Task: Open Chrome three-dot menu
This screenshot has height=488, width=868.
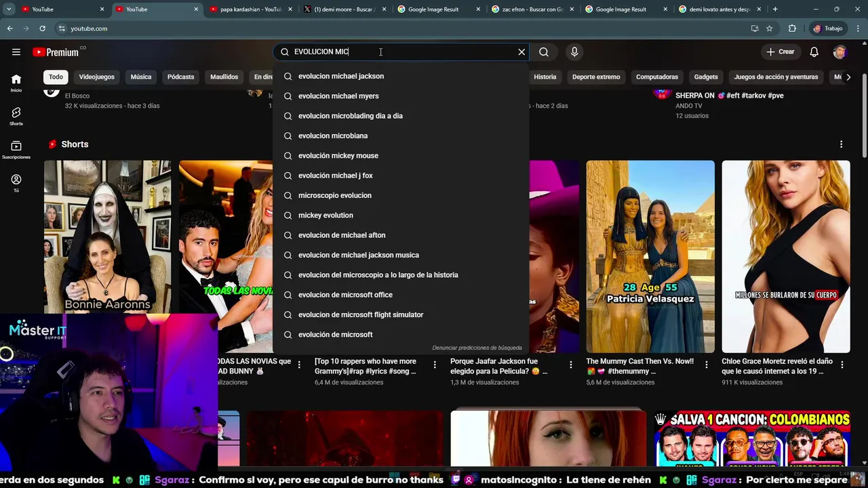Action: coord(858,28)
